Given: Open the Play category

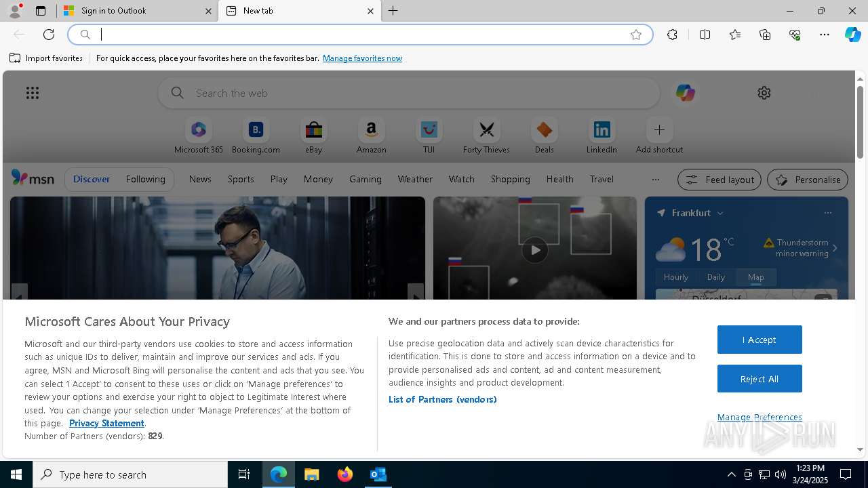Looking at the screenshot, I should pyautogui.click(x=279, y=179).
